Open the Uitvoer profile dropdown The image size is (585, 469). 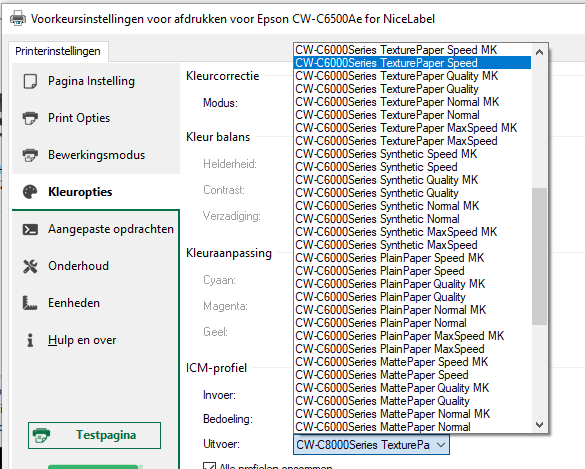[x=372, y=445]
